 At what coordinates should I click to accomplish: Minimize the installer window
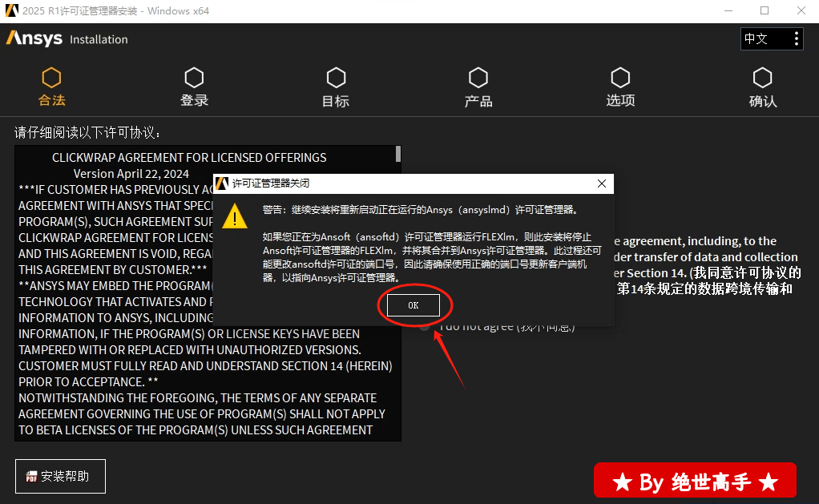pyautogui.click(x=728, y=10)
